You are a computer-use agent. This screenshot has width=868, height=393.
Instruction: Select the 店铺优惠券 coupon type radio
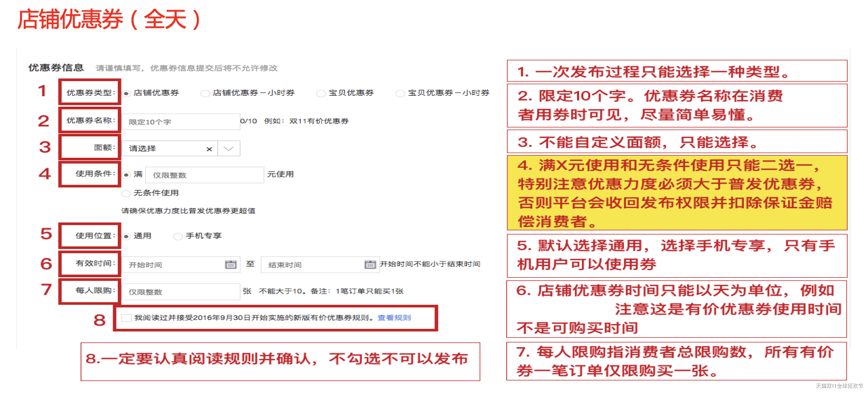[x=127, y=93]
